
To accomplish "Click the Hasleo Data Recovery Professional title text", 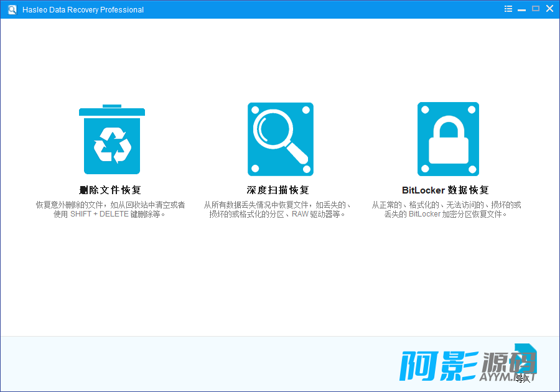I will click(83, 9).
